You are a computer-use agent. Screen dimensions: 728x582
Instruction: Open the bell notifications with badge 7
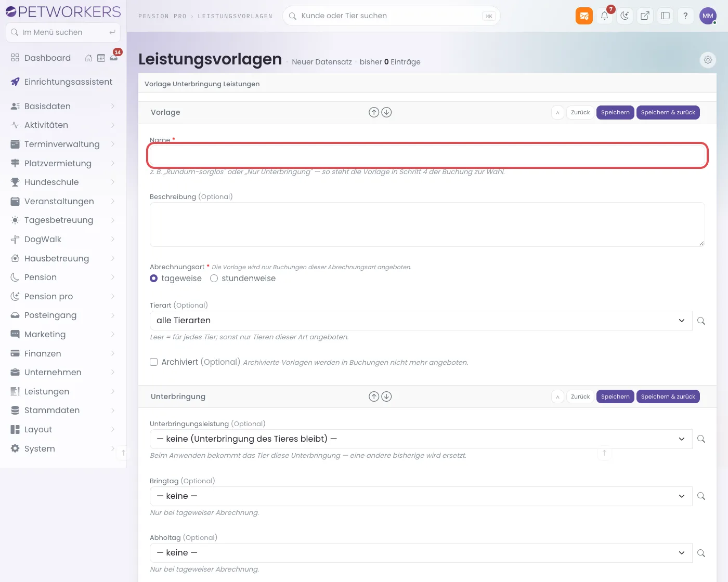click(604, 16)
